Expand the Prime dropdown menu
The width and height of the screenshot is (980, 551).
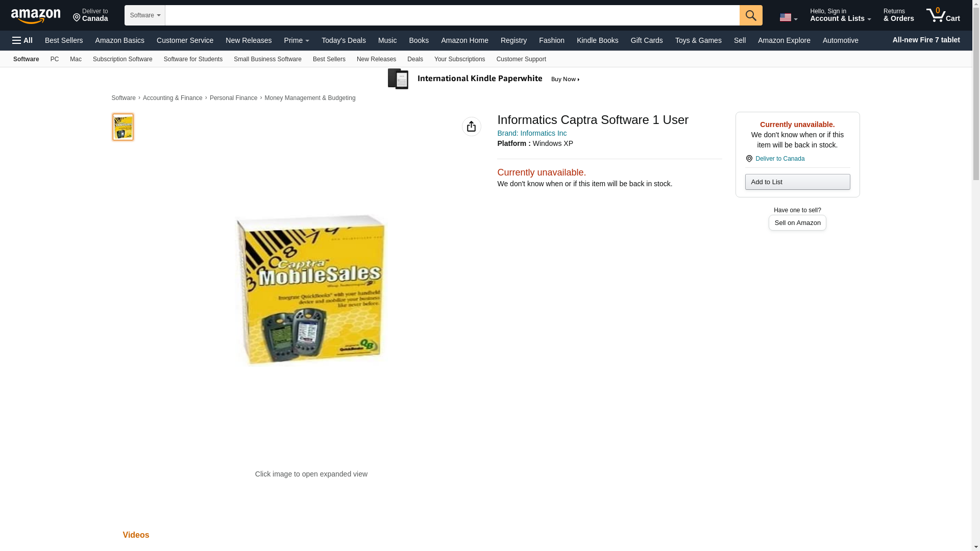point(297,40)
